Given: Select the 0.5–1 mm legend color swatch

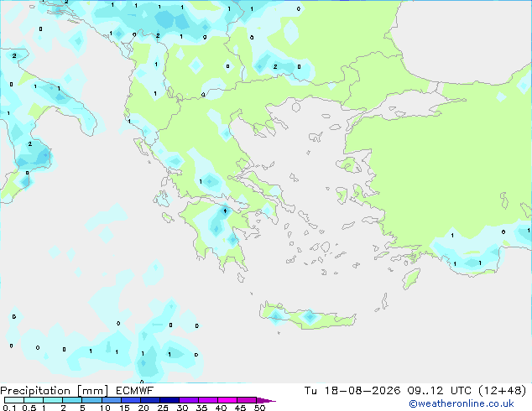Looking at the screenshot, I should [34, 400].
